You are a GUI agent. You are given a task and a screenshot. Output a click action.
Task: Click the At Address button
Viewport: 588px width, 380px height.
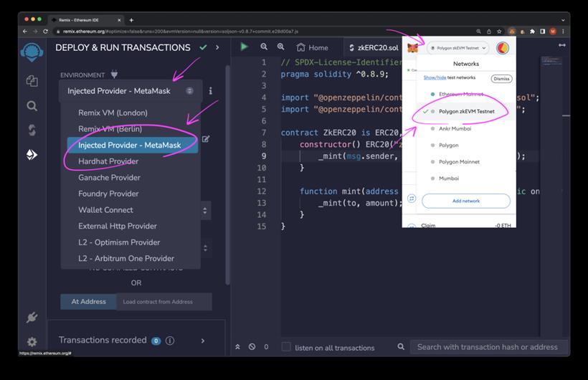pyautogui.click(x=88, y=302)
